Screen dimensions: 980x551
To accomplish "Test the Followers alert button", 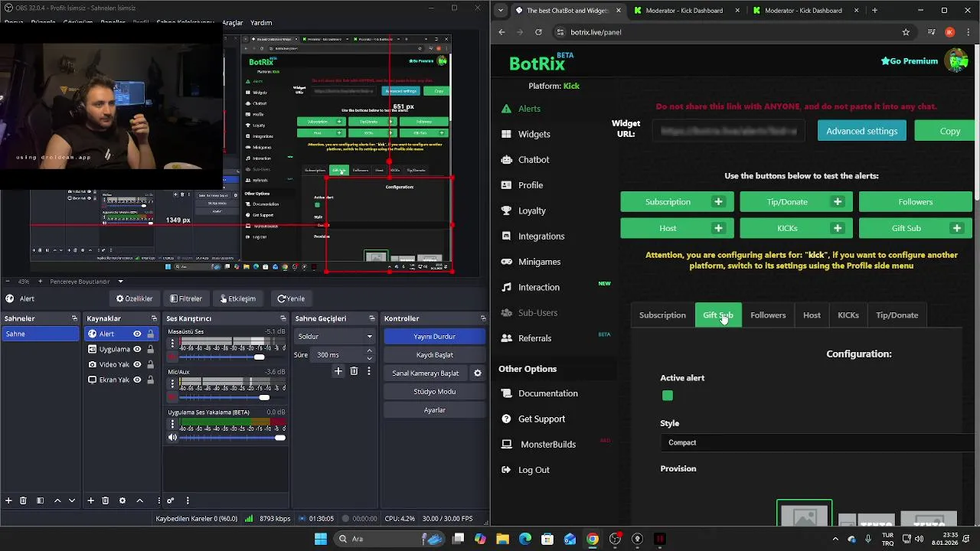I will point(915,202).
